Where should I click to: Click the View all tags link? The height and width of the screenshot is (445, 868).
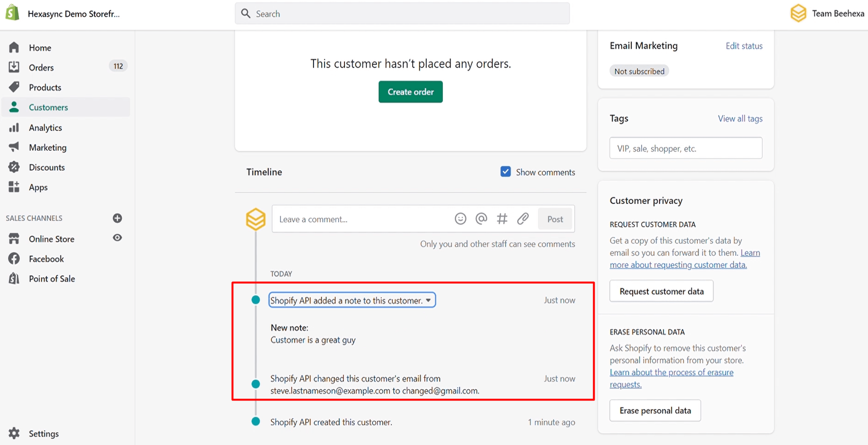point(740,119)
